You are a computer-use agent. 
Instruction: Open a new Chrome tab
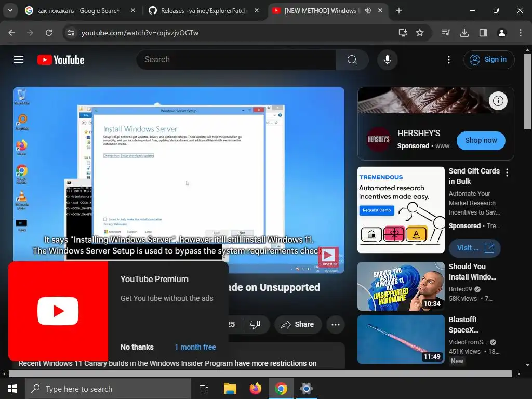(399, 10)
